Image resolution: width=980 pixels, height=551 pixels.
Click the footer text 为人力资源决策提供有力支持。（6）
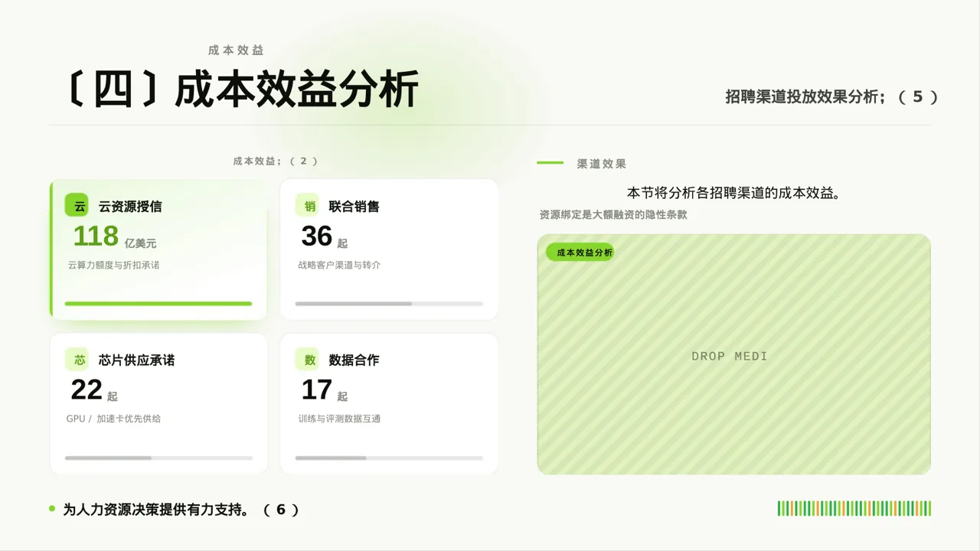coord(181,510)
